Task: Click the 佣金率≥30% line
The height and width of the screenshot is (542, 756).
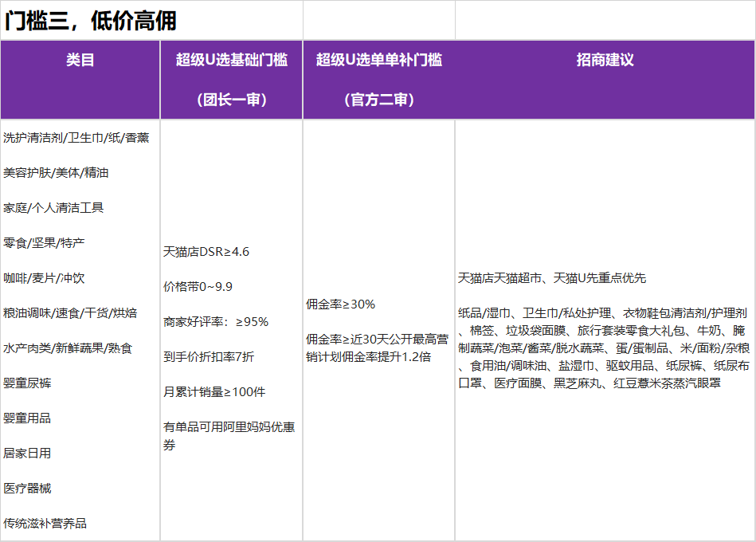Action: 340,304
